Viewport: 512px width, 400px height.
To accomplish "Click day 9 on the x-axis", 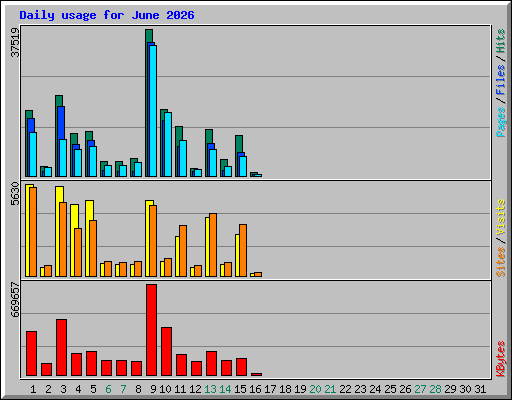I will [153, 389].
